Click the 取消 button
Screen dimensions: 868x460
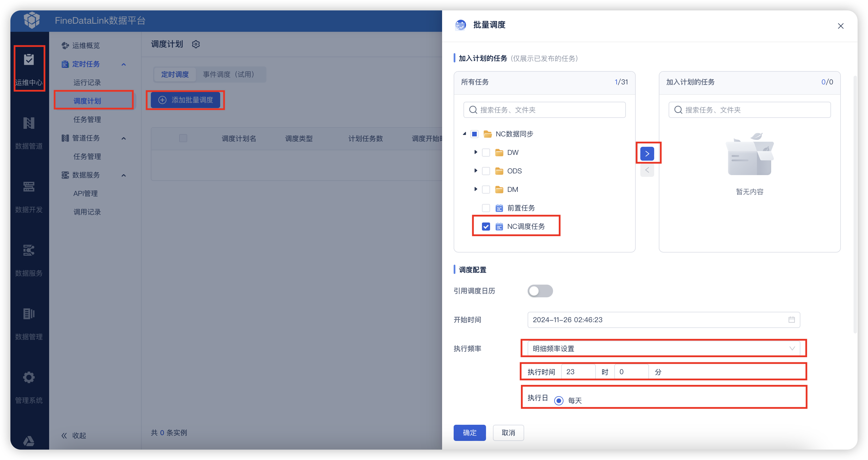click(508, 432)
